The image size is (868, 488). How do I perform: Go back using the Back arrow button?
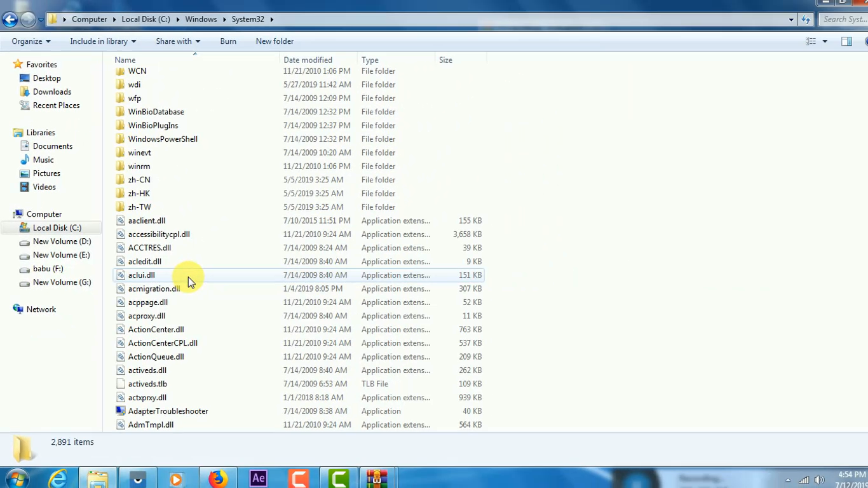point(10,20)
